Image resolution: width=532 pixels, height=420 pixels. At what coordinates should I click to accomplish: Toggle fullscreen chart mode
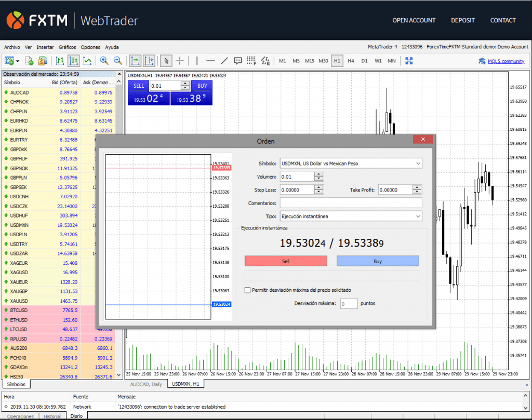[409, 61]
